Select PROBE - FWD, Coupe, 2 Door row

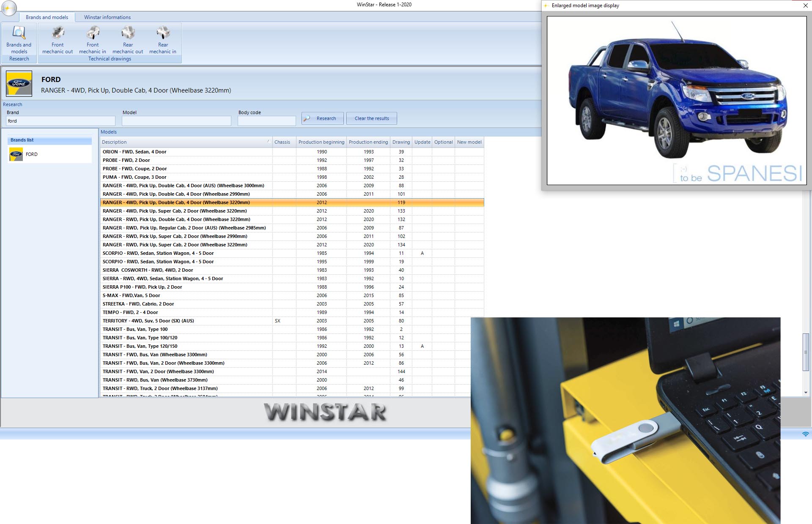click(x=292, y=169)
